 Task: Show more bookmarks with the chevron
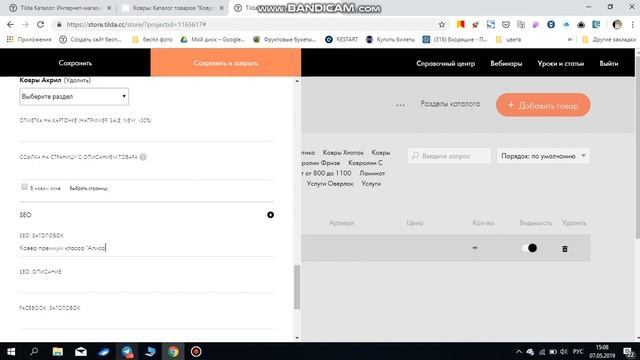570,40
